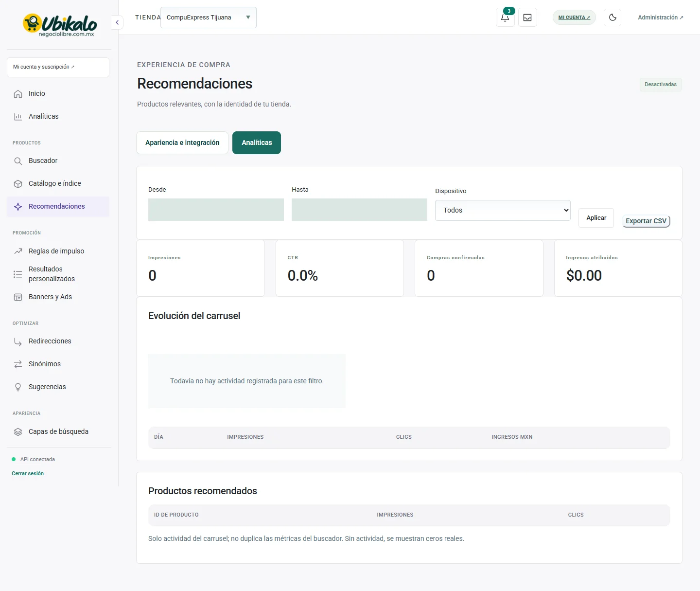Viewport: 700px width, 591px height.
Task: Collapse the sidebar with the chevron
Action: [x=117, y=22]
